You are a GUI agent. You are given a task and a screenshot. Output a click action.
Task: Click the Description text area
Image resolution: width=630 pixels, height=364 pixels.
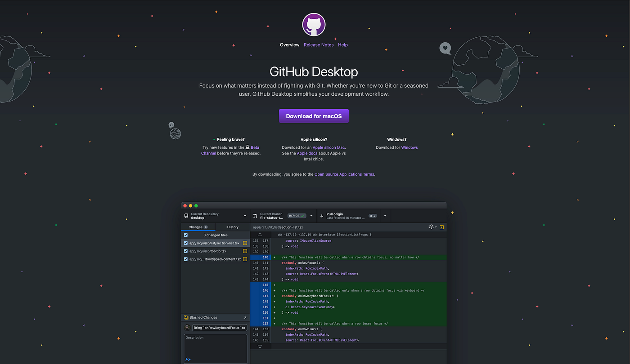click(x=216, y=348)
